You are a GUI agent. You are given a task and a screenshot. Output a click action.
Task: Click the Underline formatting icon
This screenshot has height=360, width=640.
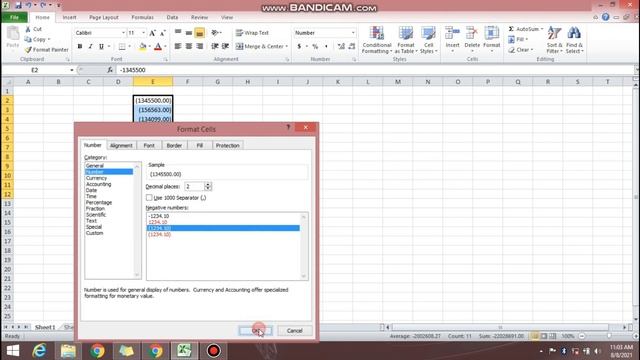[101, 47]
